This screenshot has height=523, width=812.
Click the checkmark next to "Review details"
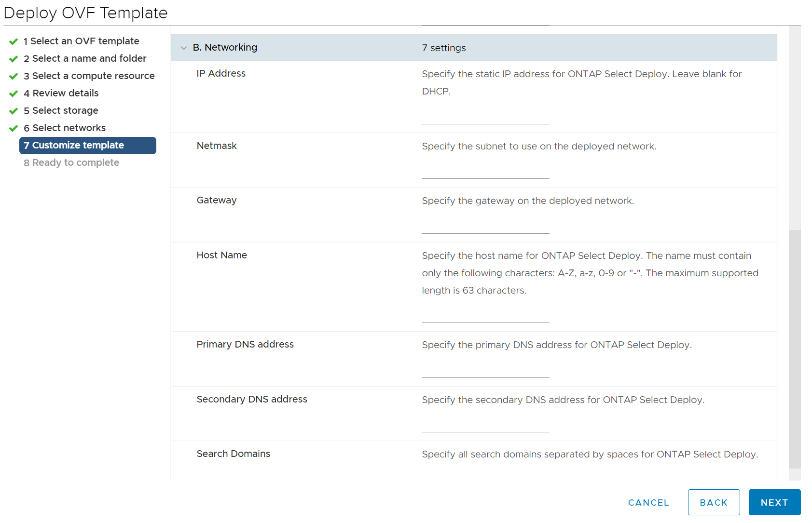(x=14, y=93)
